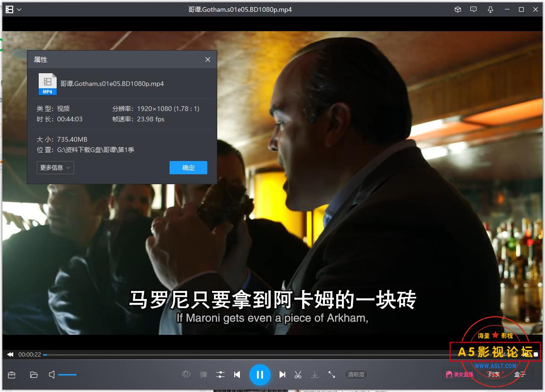Open the 盒子 box panel
545x392 pixels.
[x=520, y=374]
